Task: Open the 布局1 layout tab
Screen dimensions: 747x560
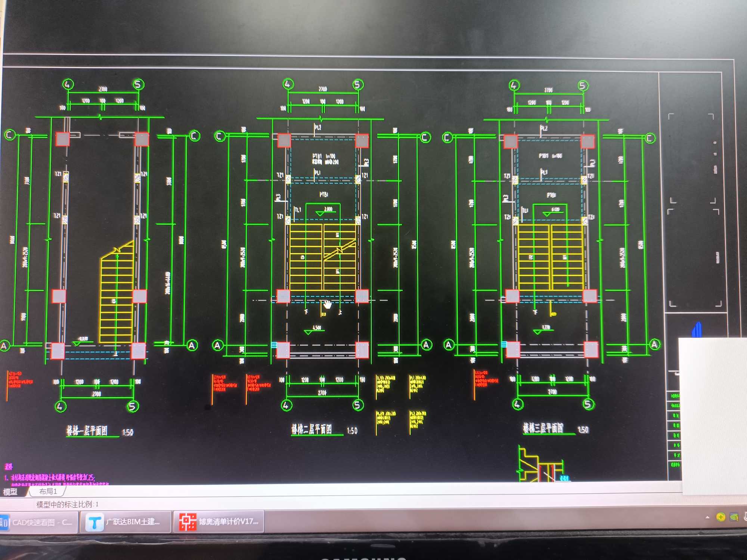Action: 48,491
